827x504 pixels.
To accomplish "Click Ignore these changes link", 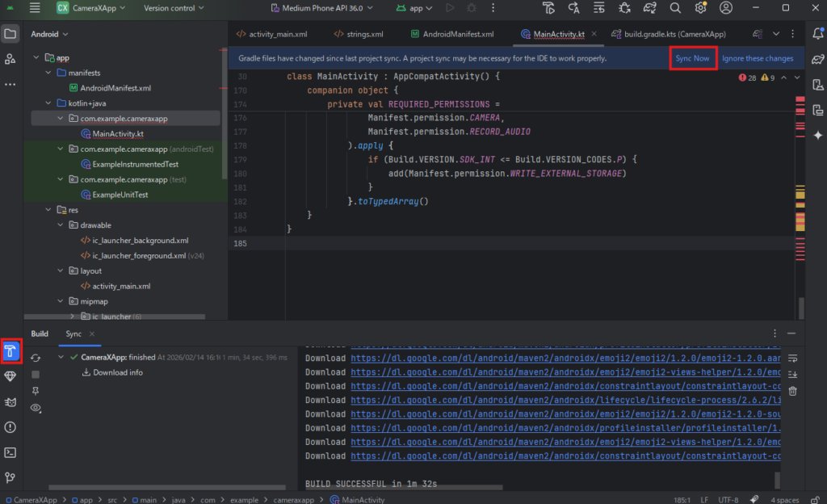I will (x=758, y=58).
